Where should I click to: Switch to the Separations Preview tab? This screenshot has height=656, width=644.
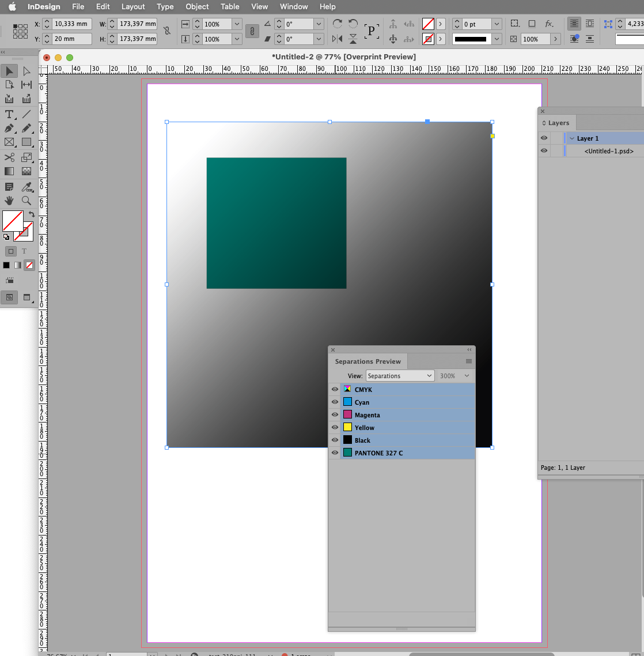coord(368,361)
